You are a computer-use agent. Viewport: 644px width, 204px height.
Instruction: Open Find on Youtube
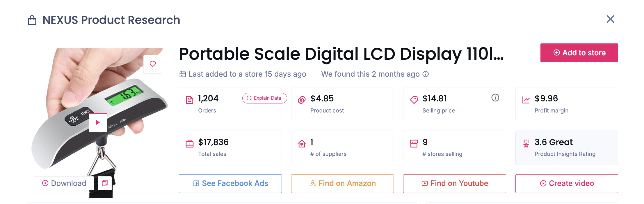tap(454, 183)
